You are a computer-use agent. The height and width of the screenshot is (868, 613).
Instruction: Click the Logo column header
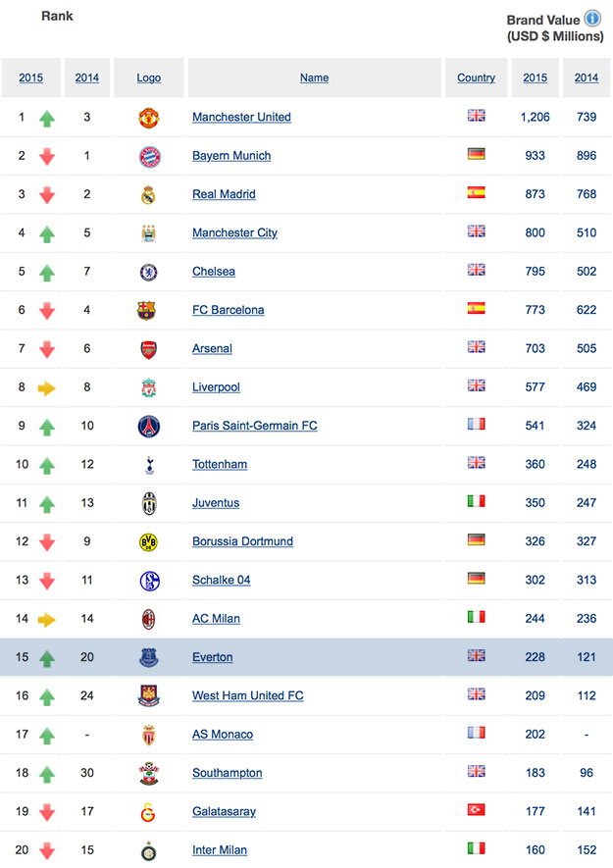149,78
